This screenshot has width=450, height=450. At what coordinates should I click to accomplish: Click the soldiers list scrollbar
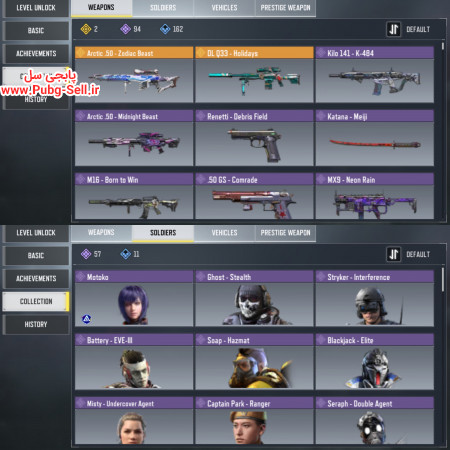tap(443, 279)
